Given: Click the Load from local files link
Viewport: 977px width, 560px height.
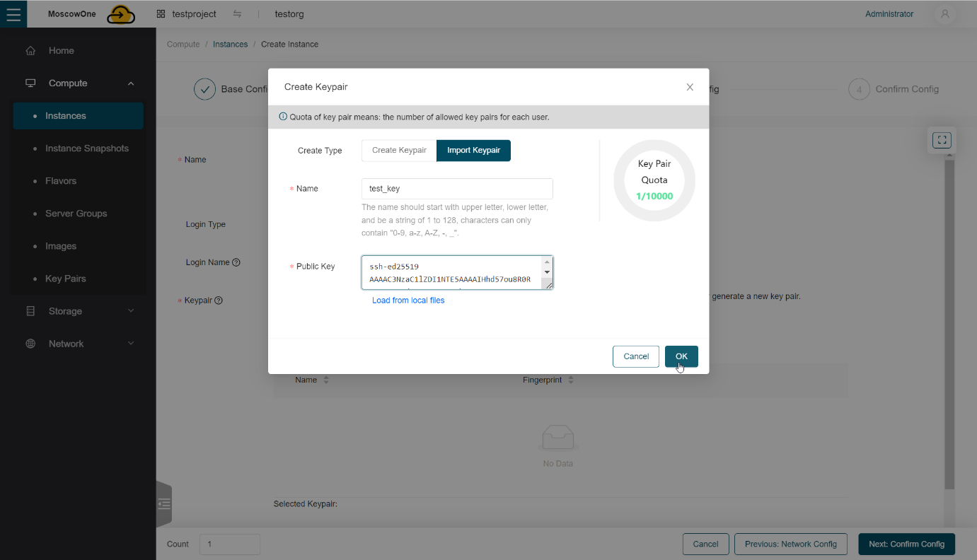Looking at the screenshot, I should (x=408, y=300).
